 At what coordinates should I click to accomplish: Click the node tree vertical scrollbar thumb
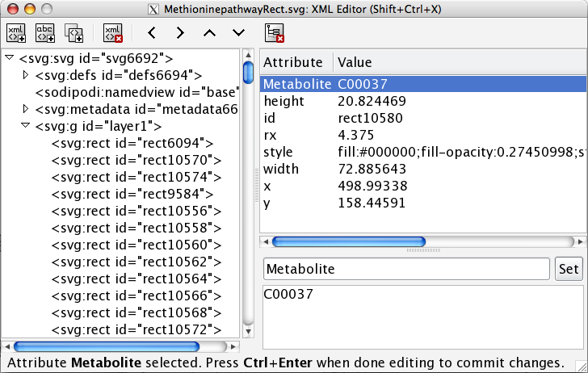[248, 73]
